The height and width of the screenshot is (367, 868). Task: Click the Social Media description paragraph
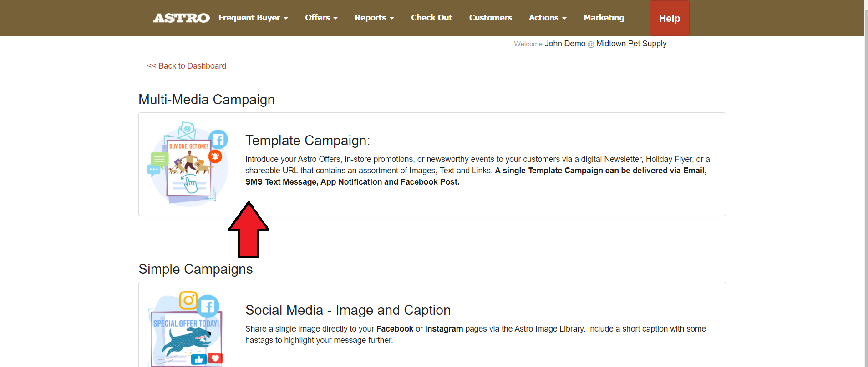[x=476, y=334]
